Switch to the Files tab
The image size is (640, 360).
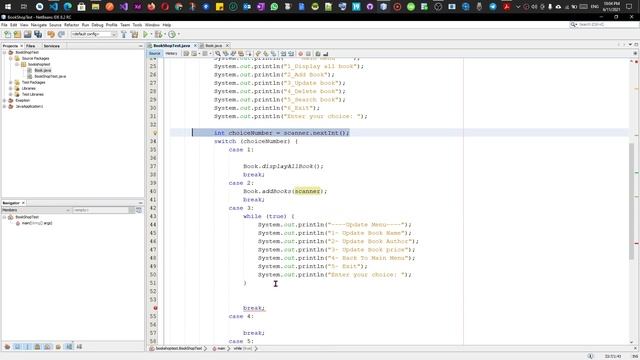coord(31,46)
